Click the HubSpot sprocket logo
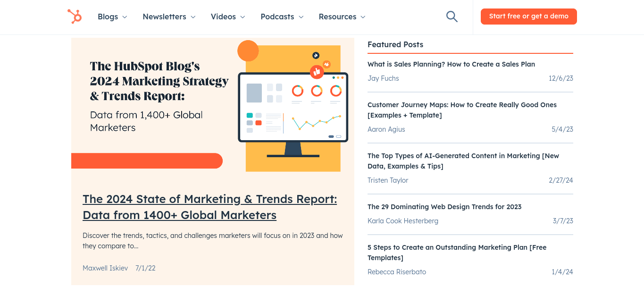This screenshot has width=644, height=296. coord(75,16)
